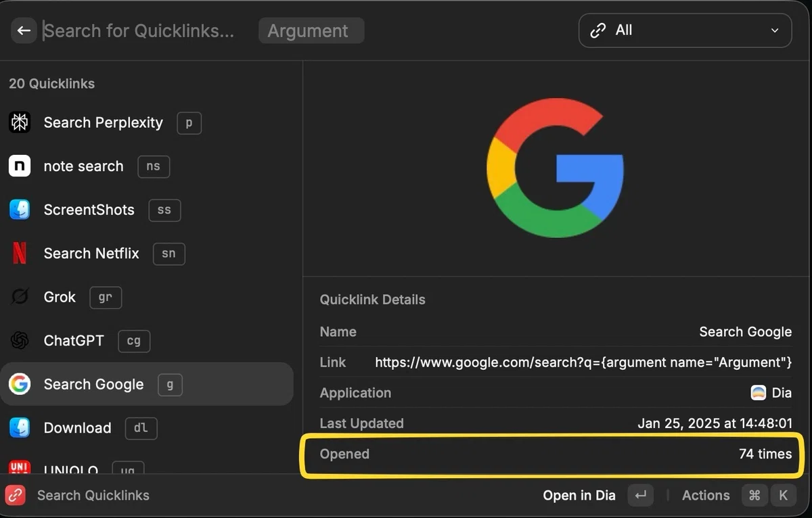The height and width of the screenshot is (518, 812).
Task: Click the K key icon
Action: pos(784,496)
